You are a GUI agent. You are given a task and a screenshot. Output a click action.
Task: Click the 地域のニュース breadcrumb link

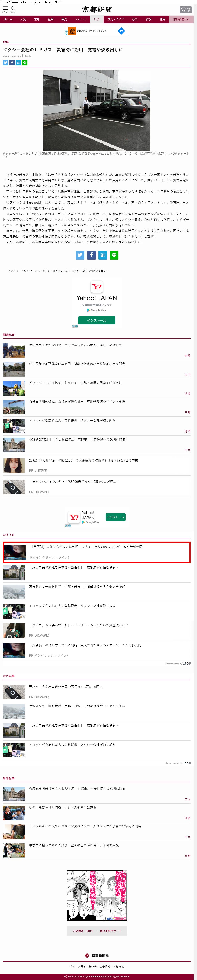coord(29,271)
